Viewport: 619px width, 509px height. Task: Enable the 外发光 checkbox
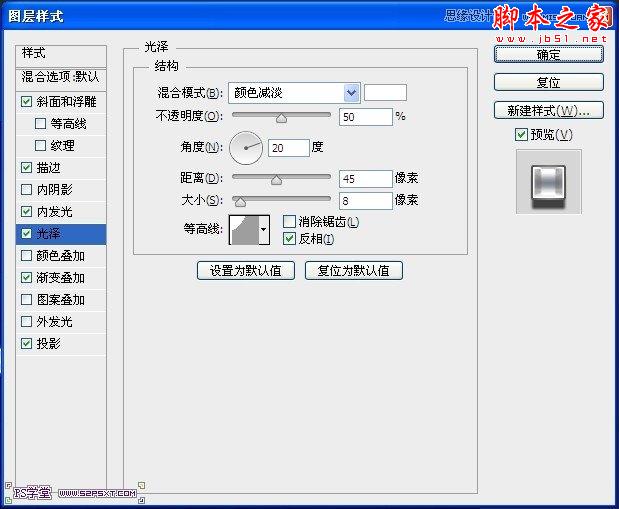pos(26,321)
